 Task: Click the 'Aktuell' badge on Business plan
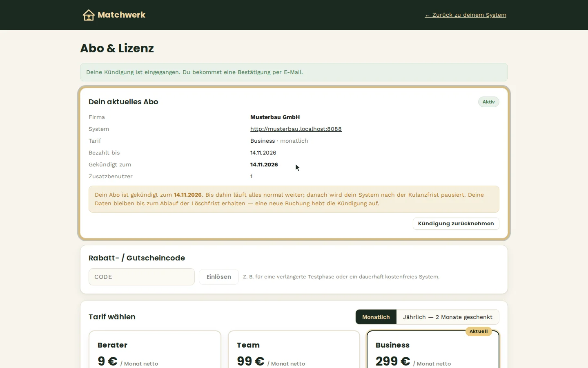[x=479, y=331]
